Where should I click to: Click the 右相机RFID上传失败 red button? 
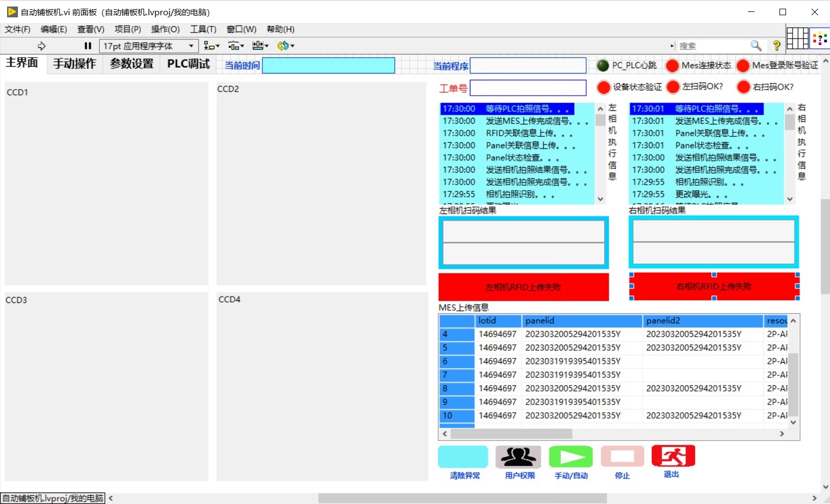[x=714, y=286]
